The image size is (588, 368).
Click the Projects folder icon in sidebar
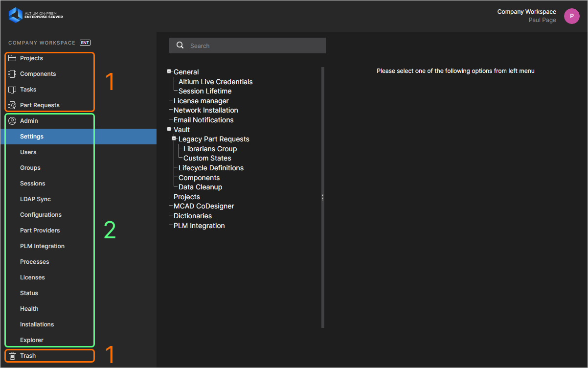[12, 58]
